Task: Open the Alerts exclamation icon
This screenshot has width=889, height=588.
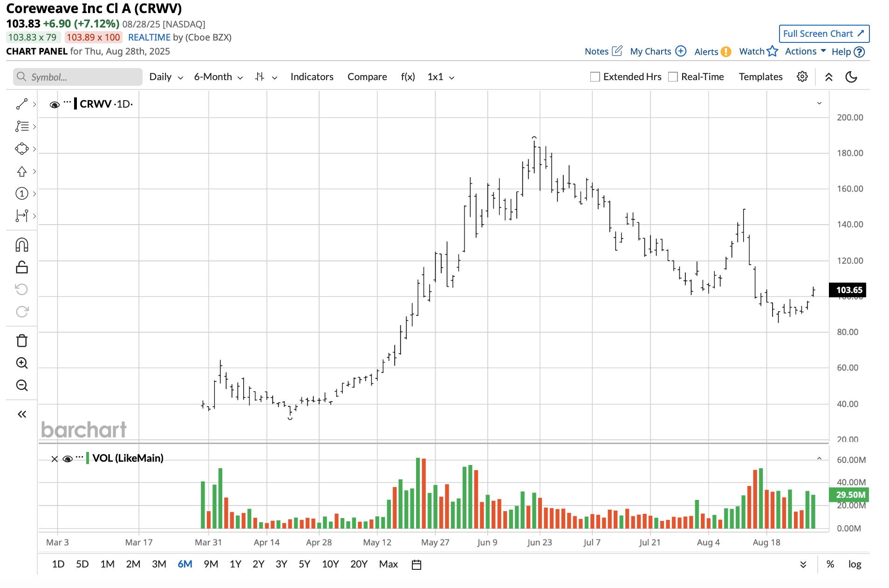Action: (x=726, y=52)
